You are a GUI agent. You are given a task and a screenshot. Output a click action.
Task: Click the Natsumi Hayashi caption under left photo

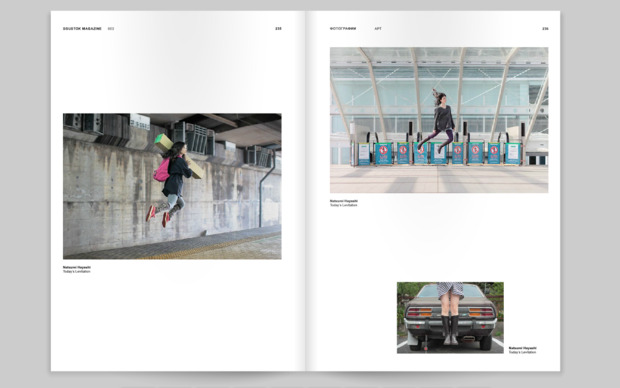(77, 267)
